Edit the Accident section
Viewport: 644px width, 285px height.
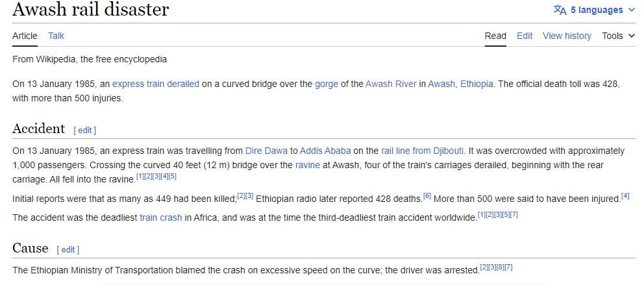click(x=85, y=130)
